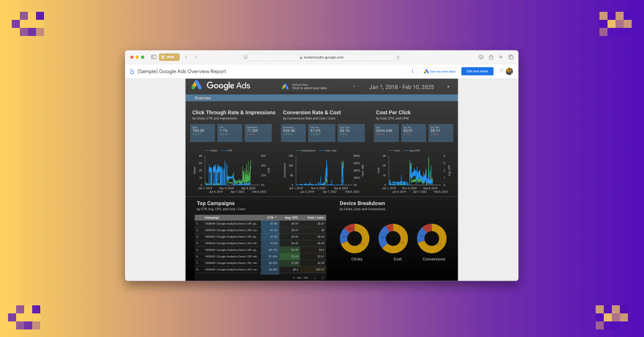This screenshot has width=644, height=337.
Task: Open the Jan 1, 2018 - Feb 10, 2025 date range picker
Action: pyautogui.click(x=409, y=86)
